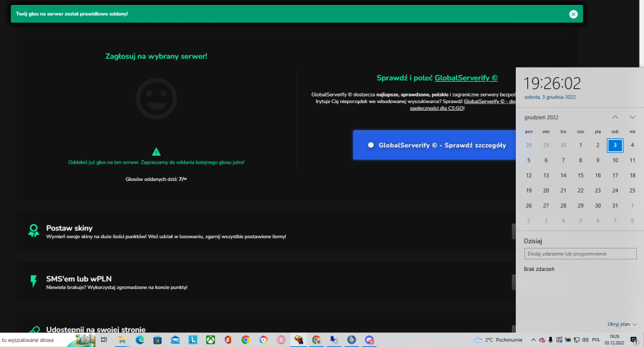Go to previous month with up chevron
Image resolution: width=644 pixels, height=347 pixels.
(615, 117)
